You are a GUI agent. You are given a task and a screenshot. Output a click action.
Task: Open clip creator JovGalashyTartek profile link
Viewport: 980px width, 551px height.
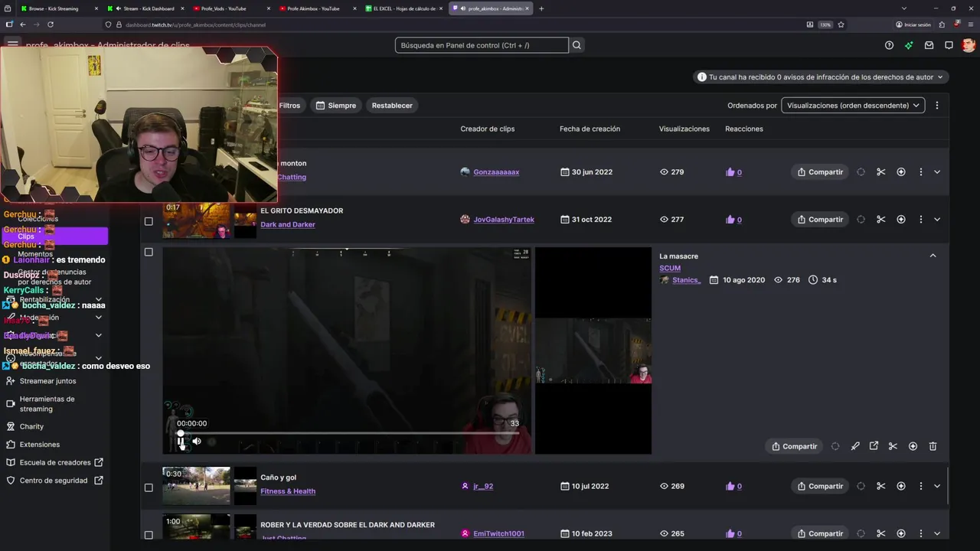click(504, 220)
